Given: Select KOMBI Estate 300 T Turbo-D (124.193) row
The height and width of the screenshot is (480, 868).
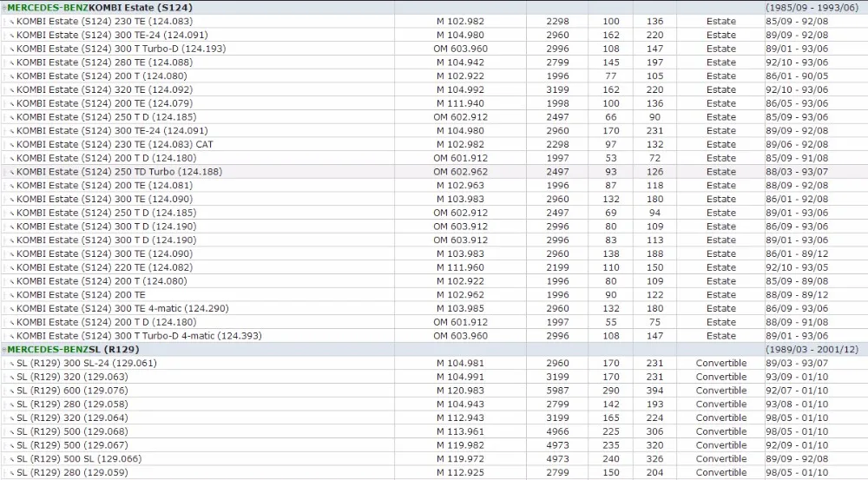Looking at the screenshot, I should 434,49.
